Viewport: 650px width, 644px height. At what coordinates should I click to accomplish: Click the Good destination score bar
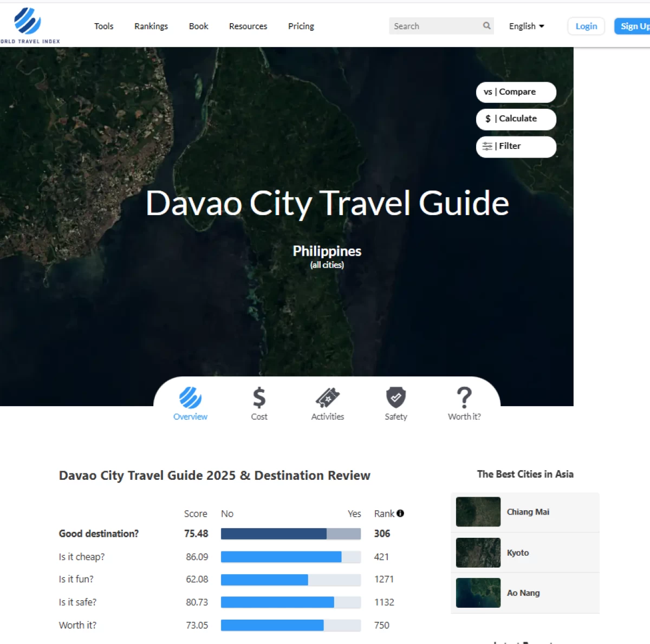point(290,534)
